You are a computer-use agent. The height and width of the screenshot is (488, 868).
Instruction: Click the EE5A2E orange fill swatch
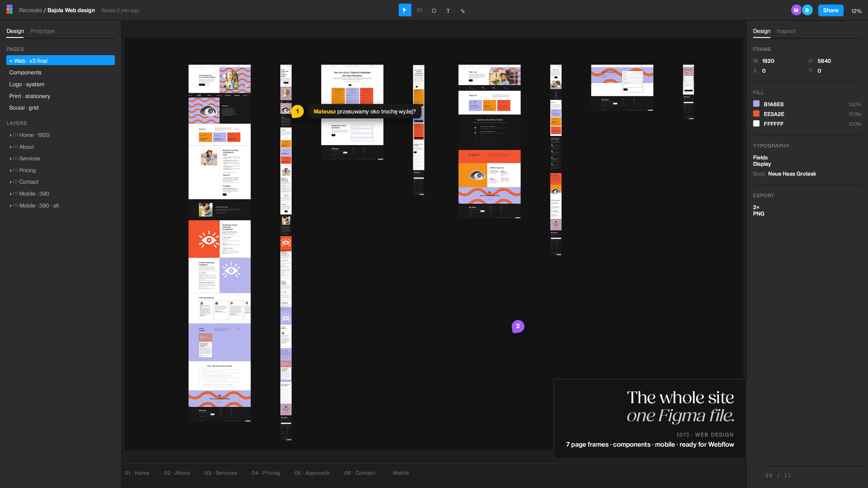756,113
